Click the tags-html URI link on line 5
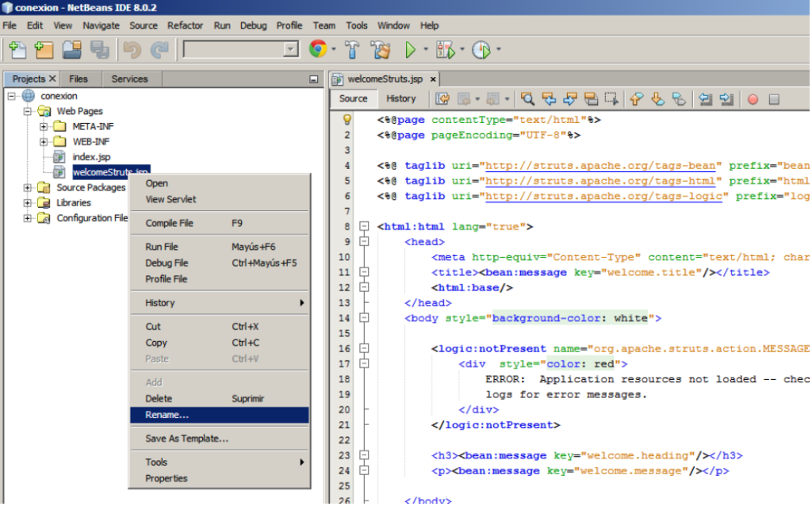This screenshot has width=812, height=506. click(x=599, y=181)
